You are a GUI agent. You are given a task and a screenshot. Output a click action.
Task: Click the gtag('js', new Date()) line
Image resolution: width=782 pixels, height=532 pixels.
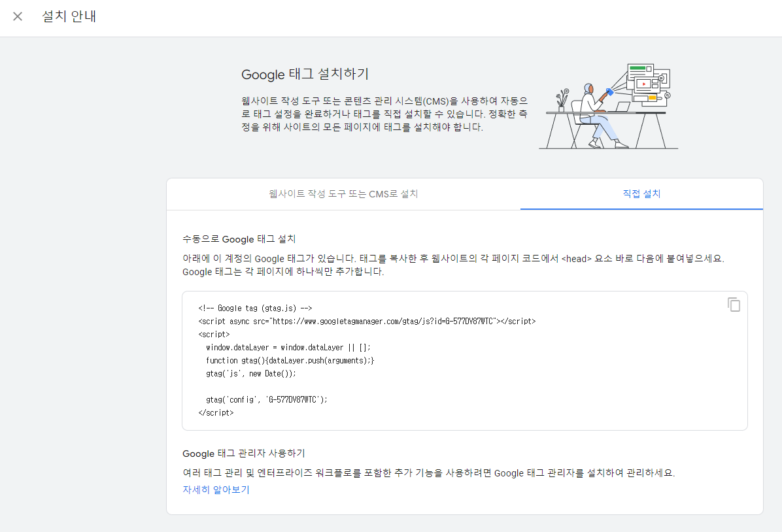tap(250, 373)
